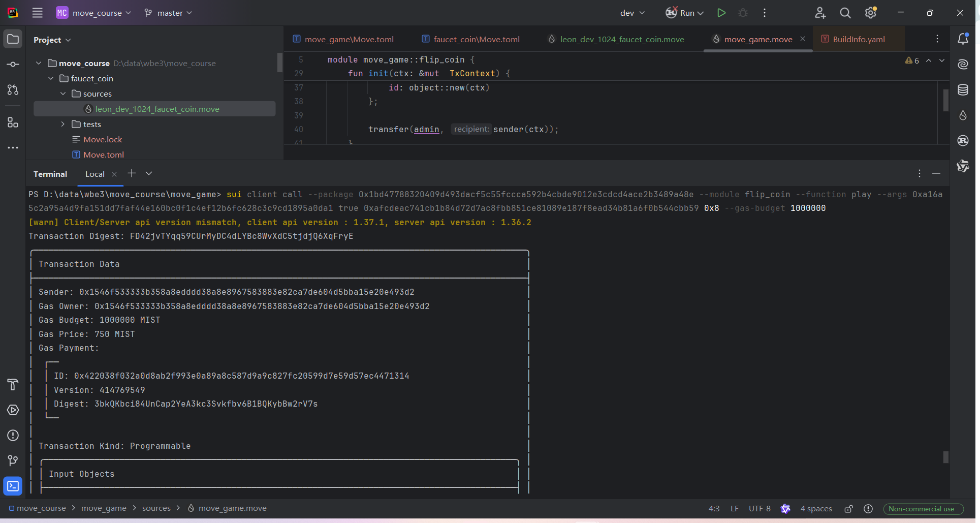Viewport: 980px width, 523px height.
Task: Go to next highlighted problem arrow
Action: coord(942,60)
